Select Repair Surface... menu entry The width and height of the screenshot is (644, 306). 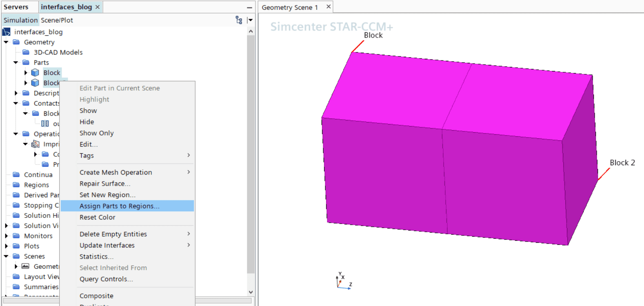127,184
